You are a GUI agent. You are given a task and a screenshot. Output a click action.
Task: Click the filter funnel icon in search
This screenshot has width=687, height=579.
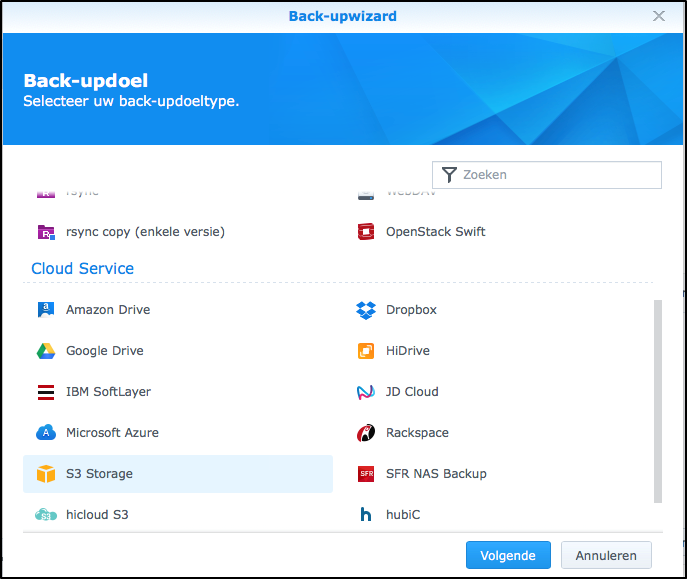tap(449, 175)
